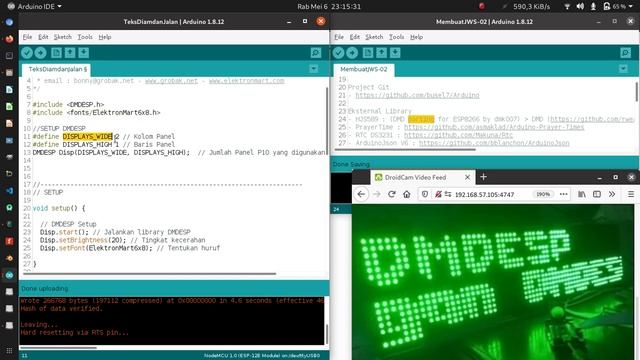Open github.com/busel7/Arduino link

pos(417,95)
